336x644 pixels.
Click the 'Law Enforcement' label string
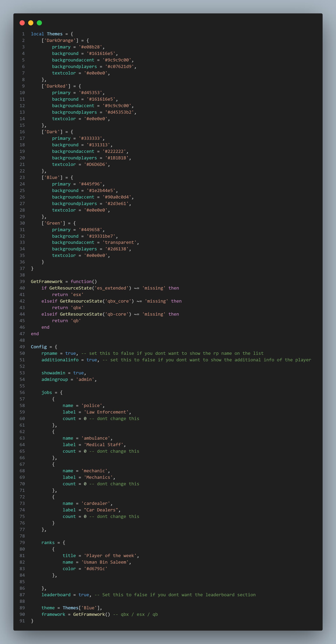tap(106, 412)
